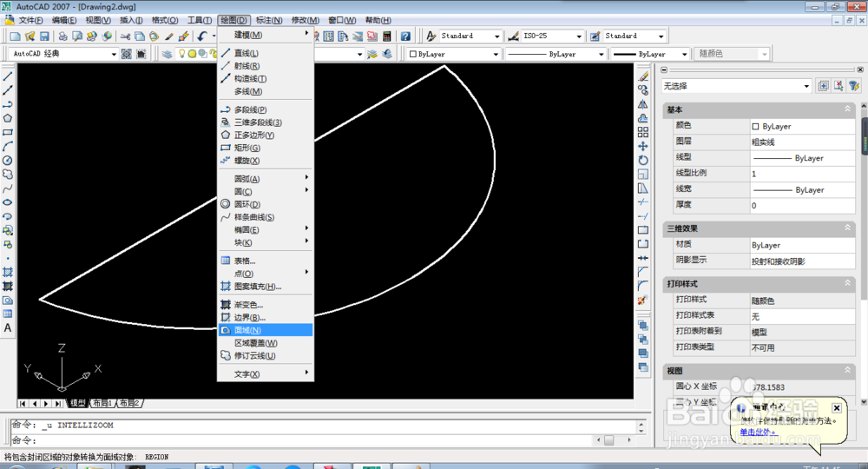This screenshot has height=469, width=868.
Task: Click the Open file icon
Action: pos(30,36)
